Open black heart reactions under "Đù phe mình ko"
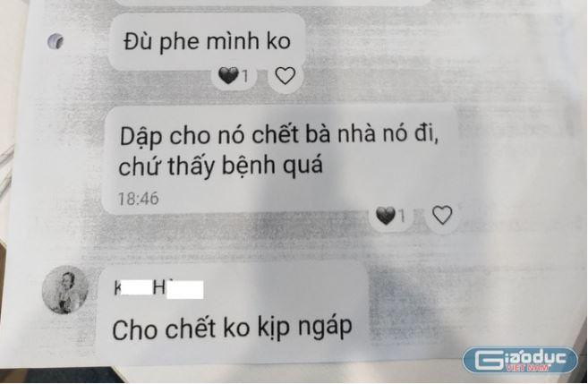 click(229, 76)
